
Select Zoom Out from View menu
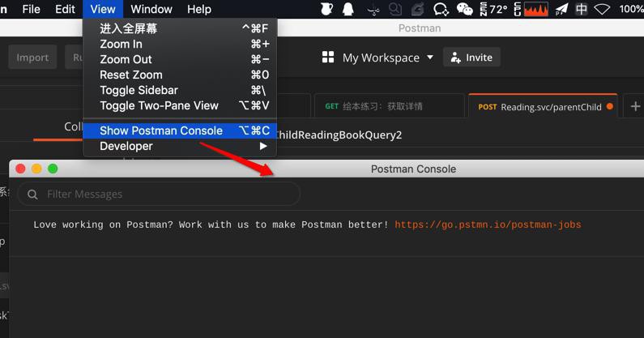(x=180, y=59)
